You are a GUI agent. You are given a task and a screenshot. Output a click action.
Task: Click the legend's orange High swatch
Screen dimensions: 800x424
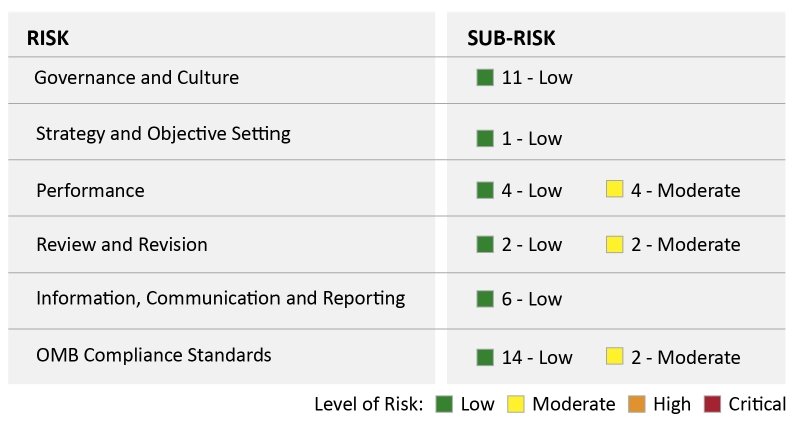(x=636, y=404)
